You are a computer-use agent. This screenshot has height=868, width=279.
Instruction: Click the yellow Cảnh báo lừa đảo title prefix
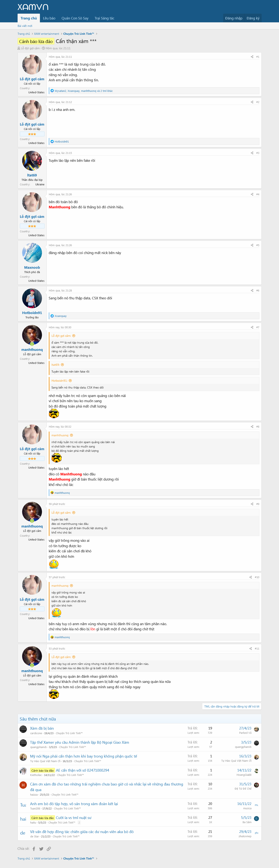pyautogui.click(x=36, y=41)
